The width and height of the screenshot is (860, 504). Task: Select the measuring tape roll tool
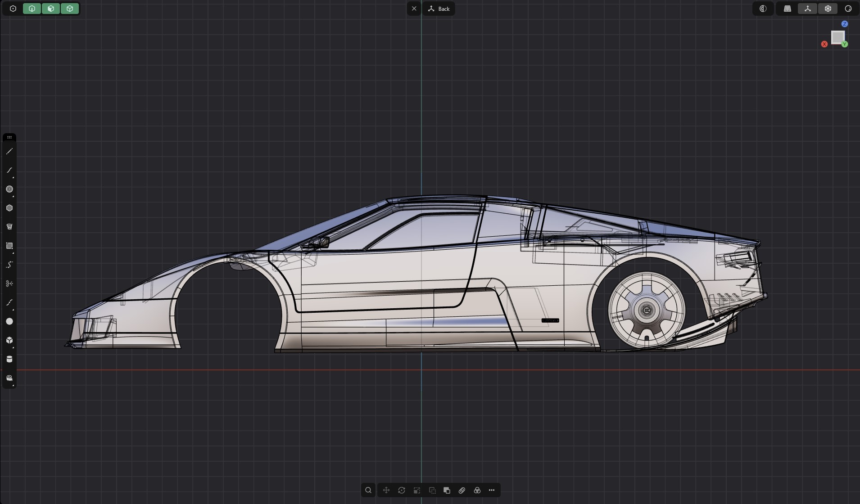(x=9, y=378)
